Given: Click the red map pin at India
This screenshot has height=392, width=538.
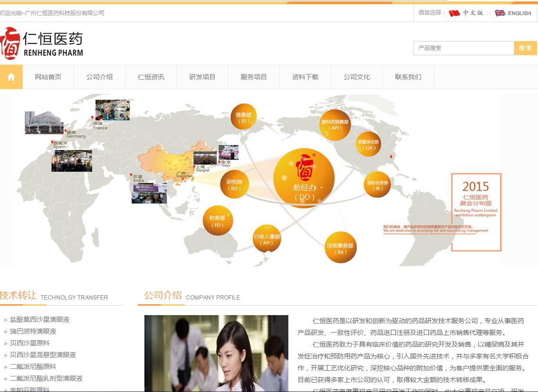Looking at the screenshot, I should point(131,175).
